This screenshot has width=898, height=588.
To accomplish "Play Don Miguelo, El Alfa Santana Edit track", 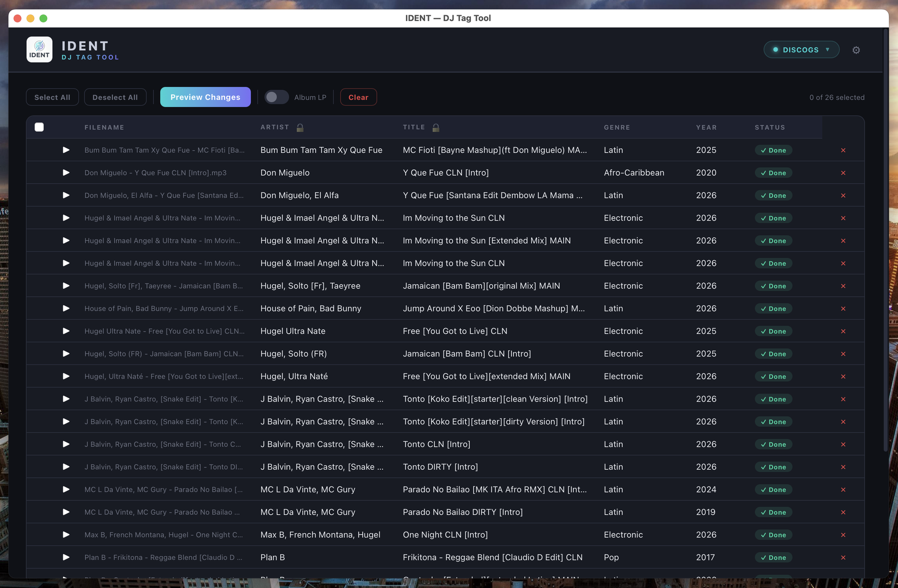I will tap(66, 195).
